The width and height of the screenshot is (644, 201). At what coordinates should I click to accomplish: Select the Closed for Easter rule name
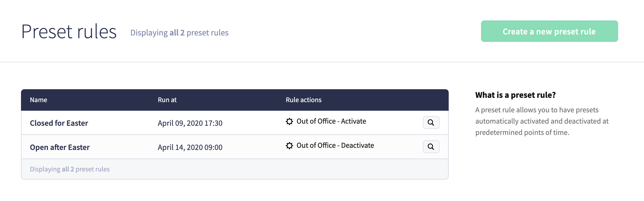pos(59,123)
